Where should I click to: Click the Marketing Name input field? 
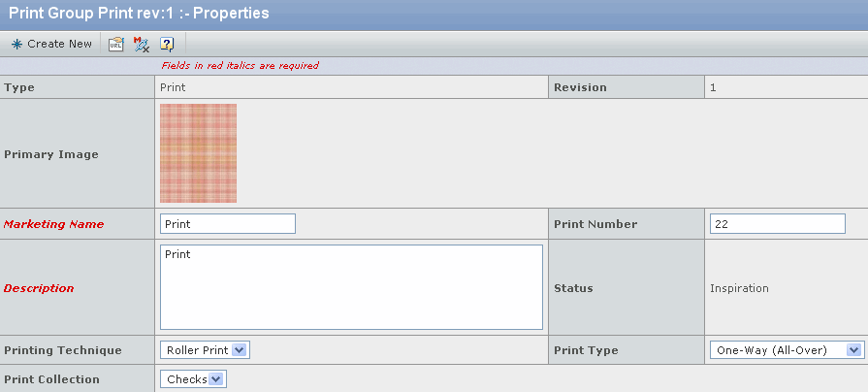tap(228, 224)
